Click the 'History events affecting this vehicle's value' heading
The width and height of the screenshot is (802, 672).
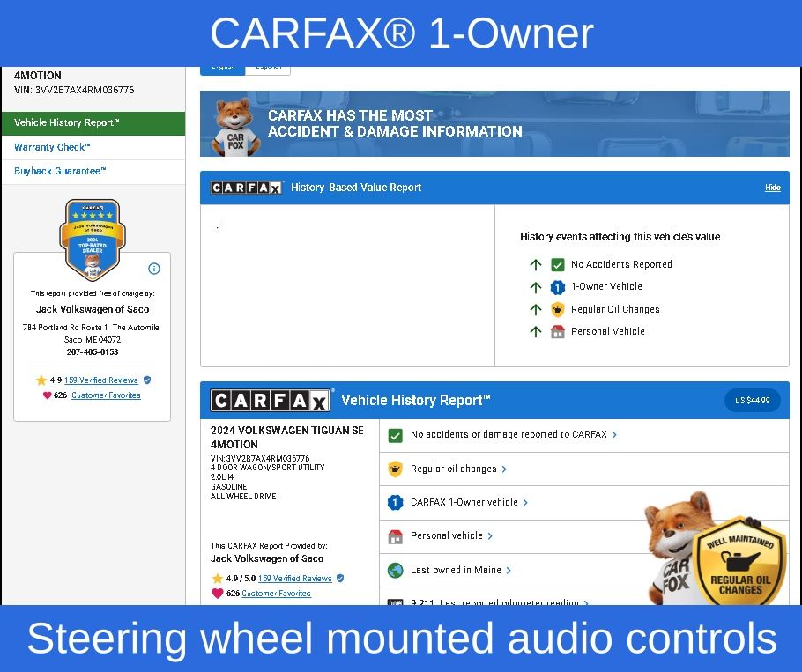(x=620, y=237)
